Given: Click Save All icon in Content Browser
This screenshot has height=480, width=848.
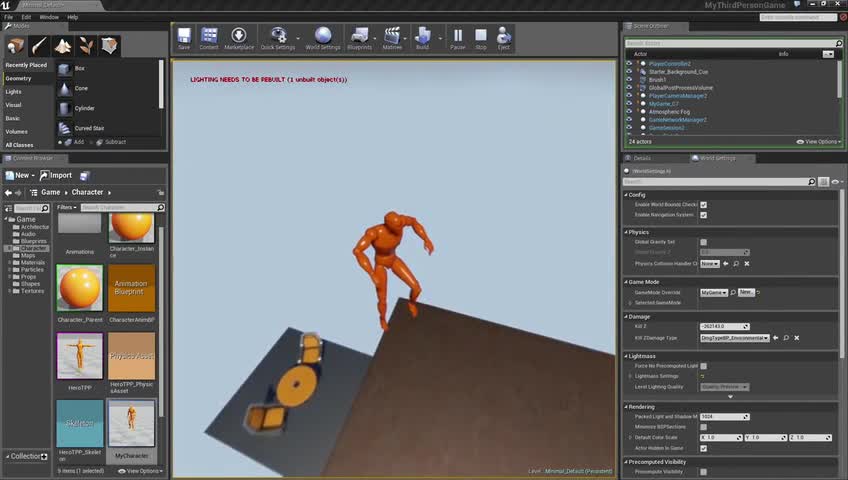Looking at the screenshot, I should [84, 176].
